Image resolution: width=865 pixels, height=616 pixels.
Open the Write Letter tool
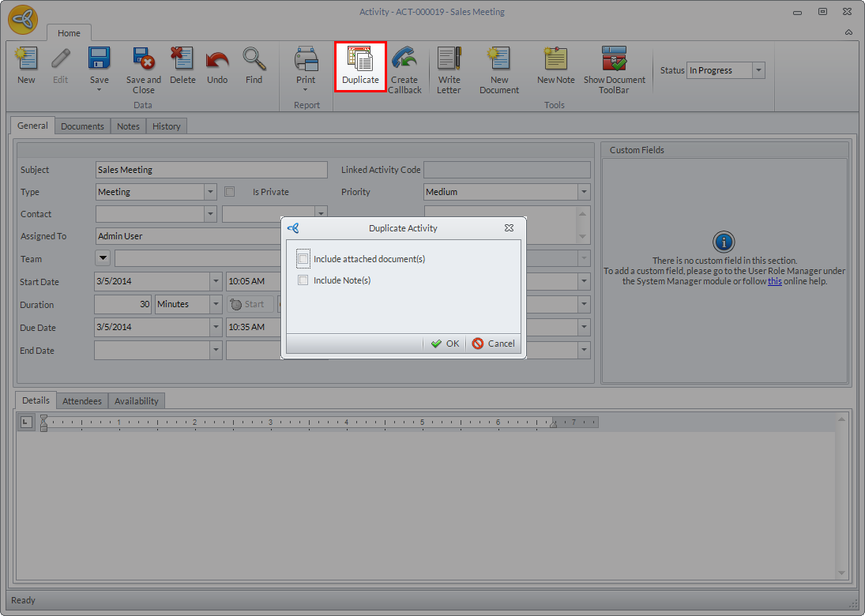click(x=449, y=61)
